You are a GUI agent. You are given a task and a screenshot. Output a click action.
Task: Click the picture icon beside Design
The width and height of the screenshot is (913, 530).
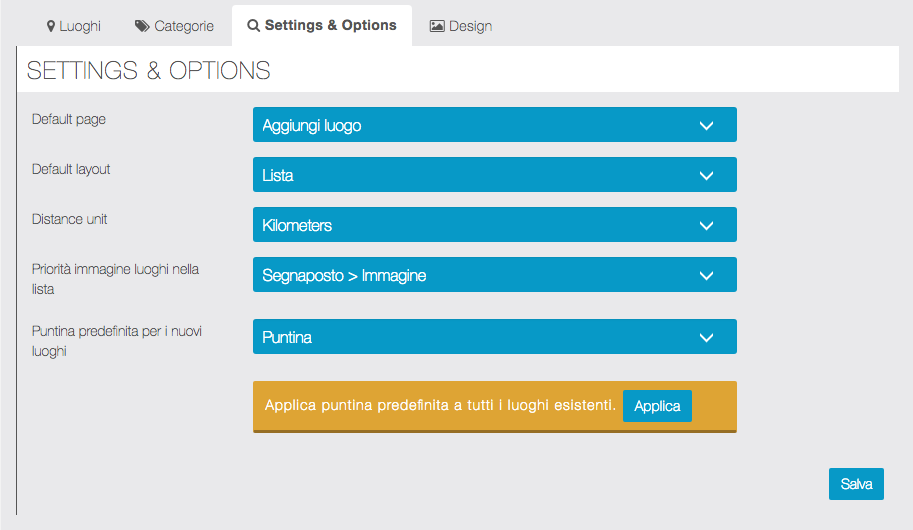tap(437, 26)
